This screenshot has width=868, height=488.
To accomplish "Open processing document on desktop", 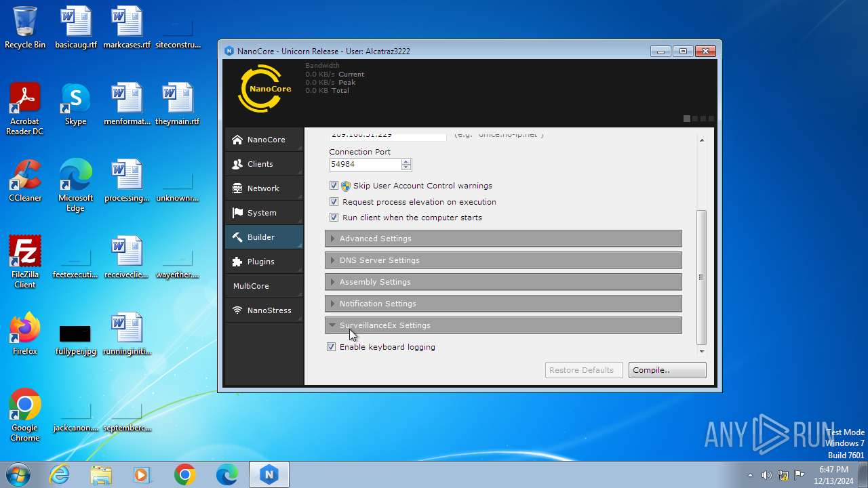I will [127, 181].
